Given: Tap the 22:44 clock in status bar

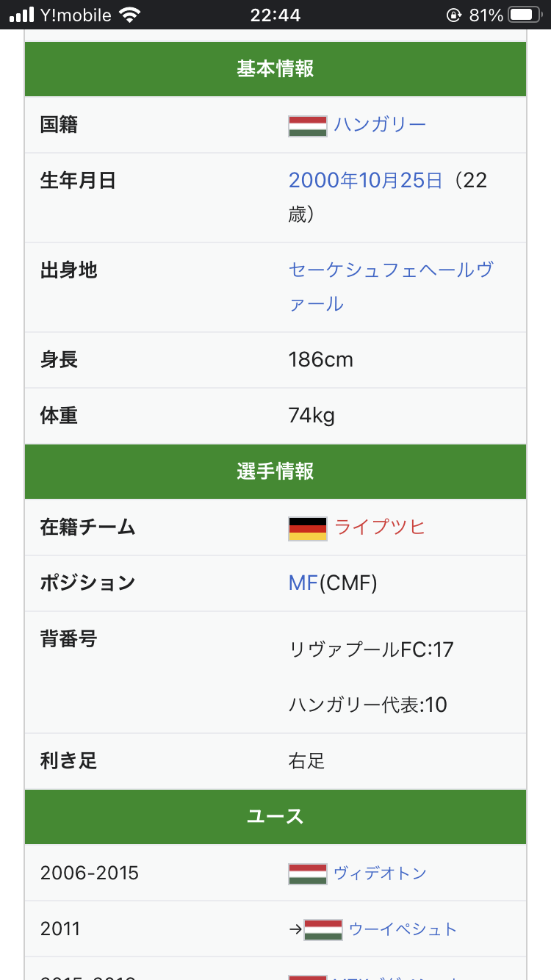Looking at the screenshot, I should tap(275, 15).
